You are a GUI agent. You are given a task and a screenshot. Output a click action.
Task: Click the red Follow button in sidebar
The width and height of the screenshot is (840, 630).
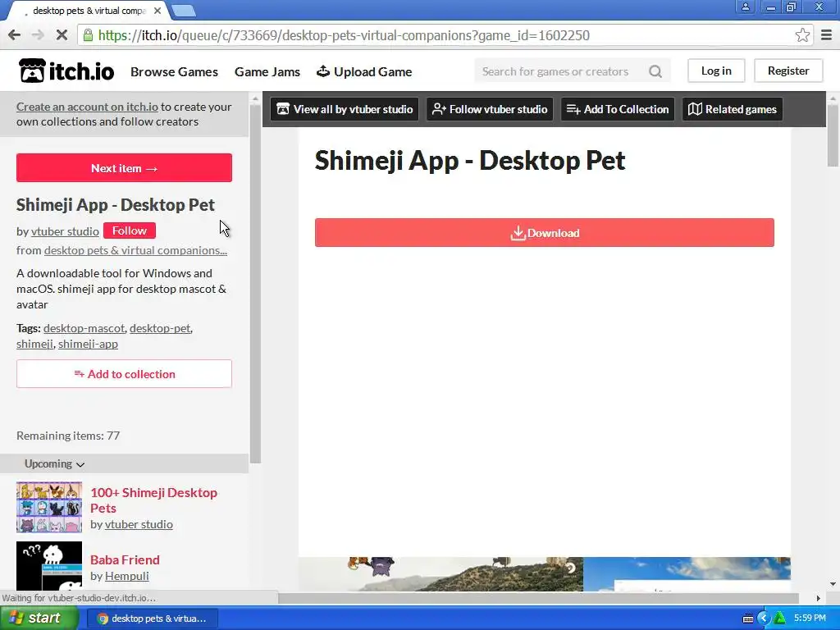pyautogui.click(x=129, y=231)
